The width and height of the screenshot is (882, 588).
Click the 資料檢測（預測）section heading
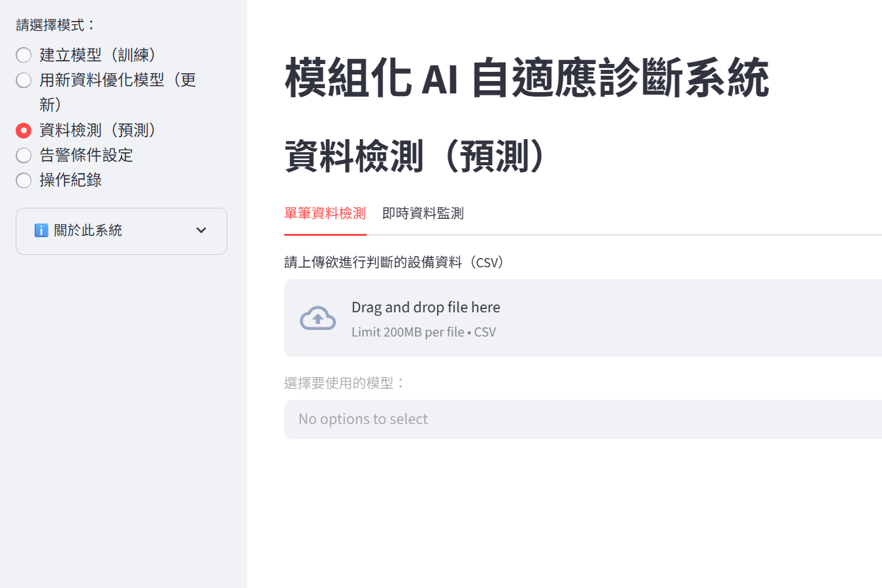[414, 157]
